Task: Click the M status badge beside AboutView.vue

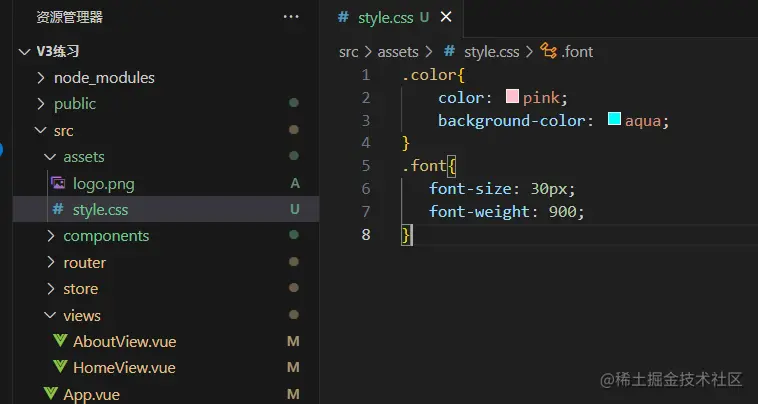Action: [x=293, y=341]
